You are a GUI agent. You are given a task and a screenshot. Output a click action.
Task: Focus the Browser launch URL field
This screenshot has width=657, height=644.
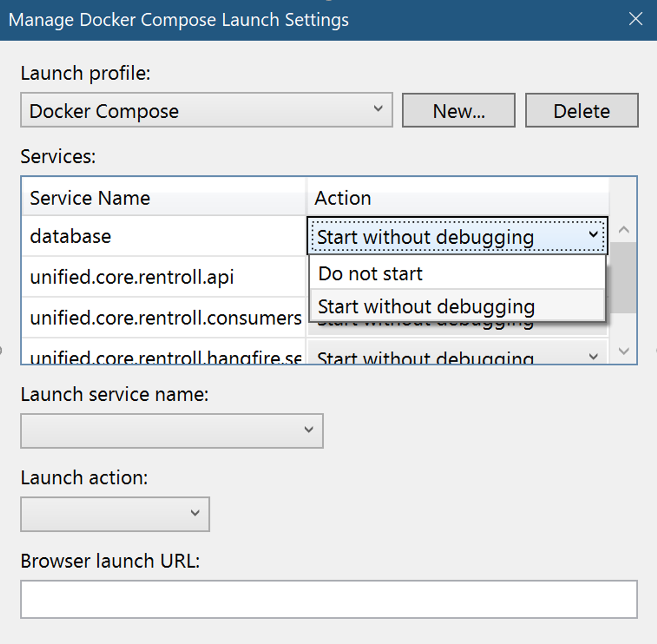click(x=329, y=599)
